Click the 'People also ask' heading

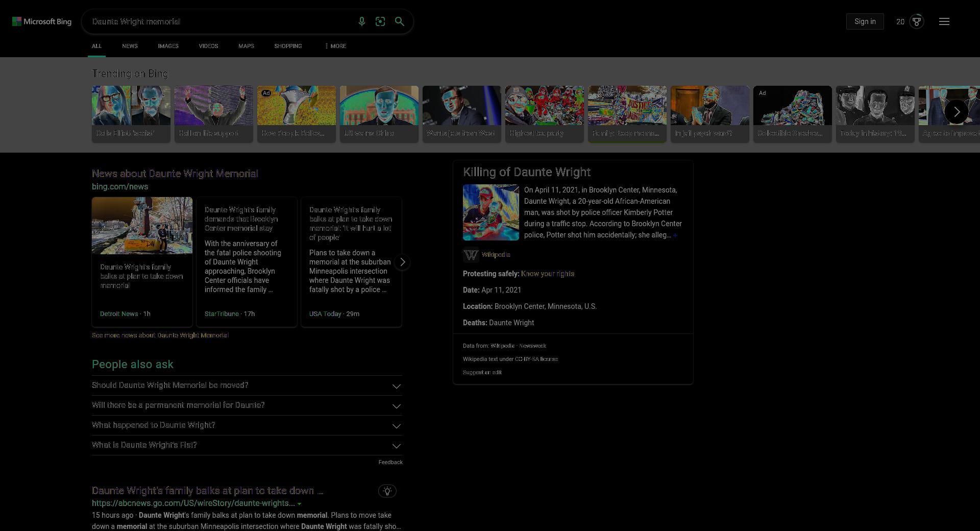point(133,365)
